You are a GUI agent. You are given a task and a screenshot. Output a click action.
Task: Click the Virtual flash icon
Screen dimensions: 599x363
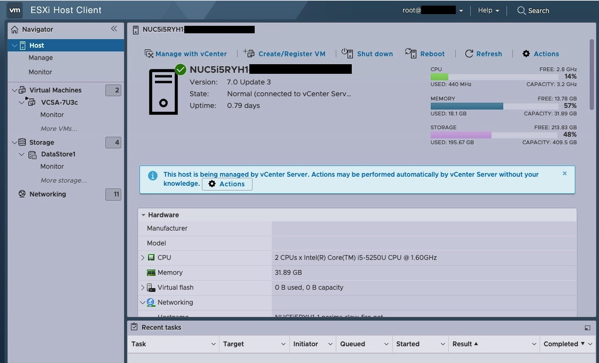click(x=151, y=287)
